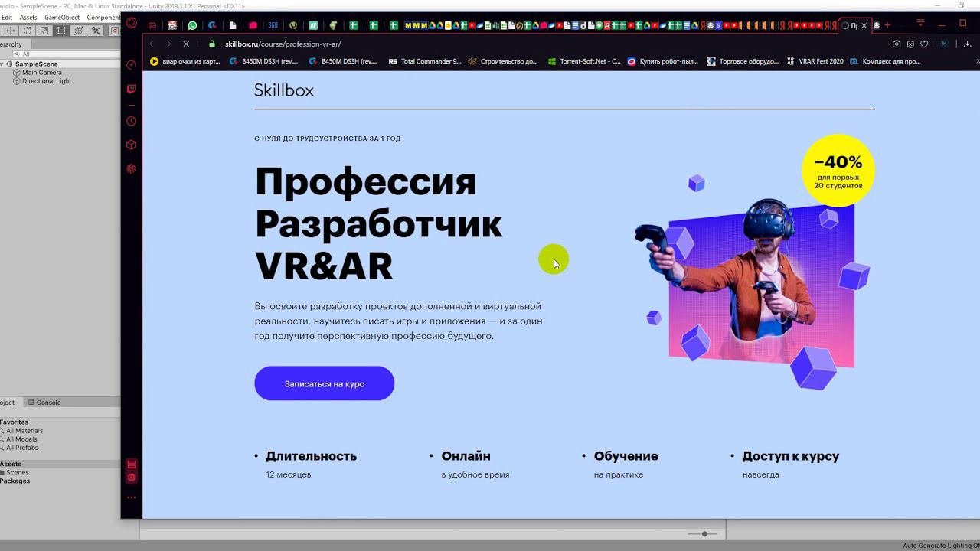Open Unity Component menu
Screen dimensions: 980x551
pos(103,17)
